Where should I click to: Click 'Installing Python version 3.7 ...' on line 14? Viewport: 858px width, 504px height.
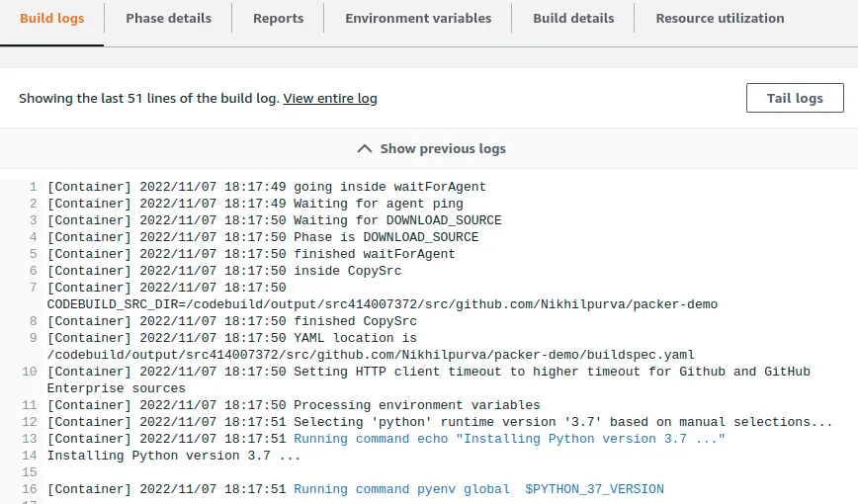point(173,456)
